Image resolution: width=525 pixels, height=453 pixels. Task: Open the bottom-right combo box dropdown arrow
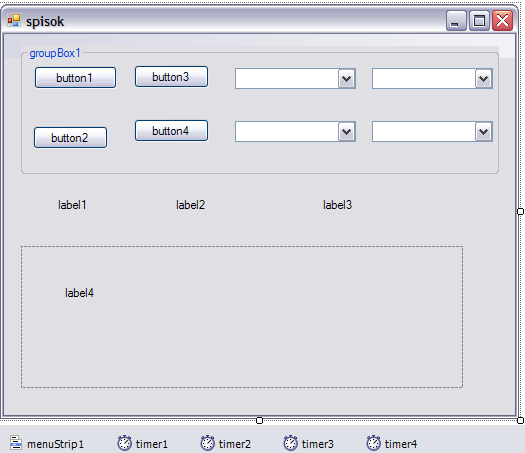pyautogui.click(x=483, y=132)
